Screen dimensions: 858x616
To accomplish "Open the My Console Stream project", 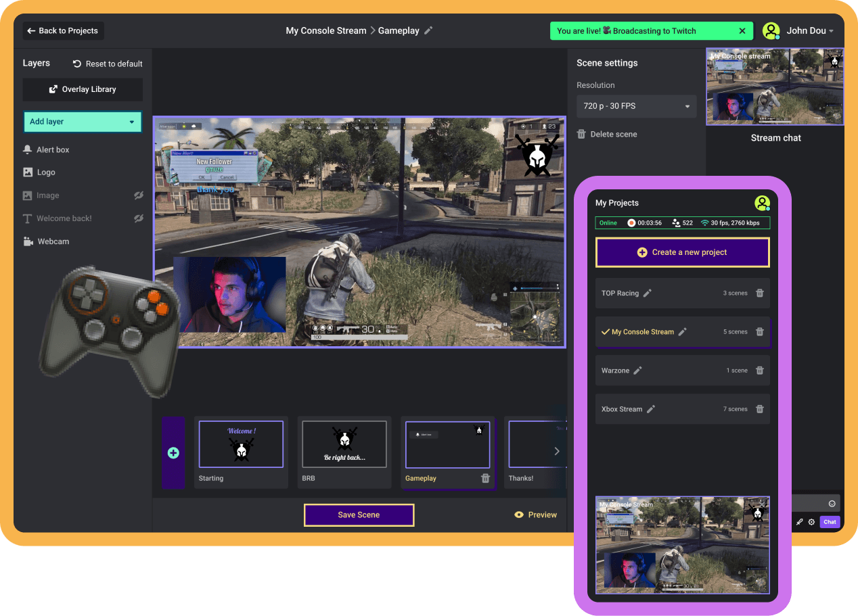I will [x=683, y=332].
